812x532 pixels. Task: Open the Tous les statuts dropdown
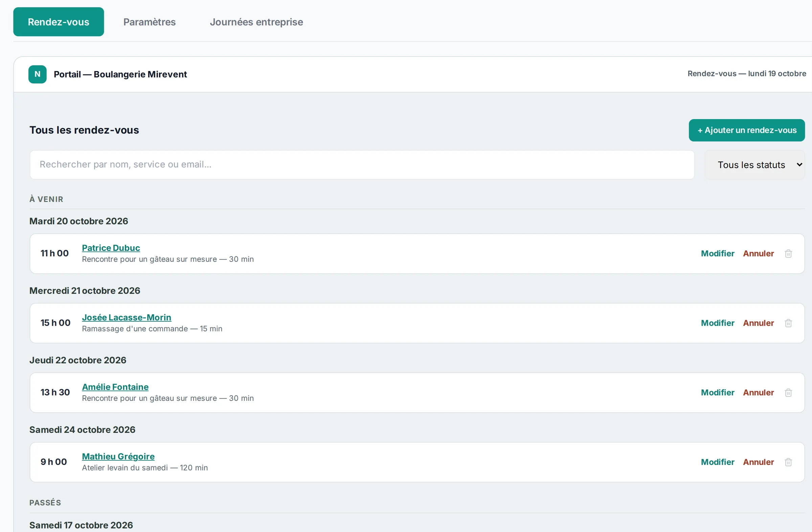[755, 165]
